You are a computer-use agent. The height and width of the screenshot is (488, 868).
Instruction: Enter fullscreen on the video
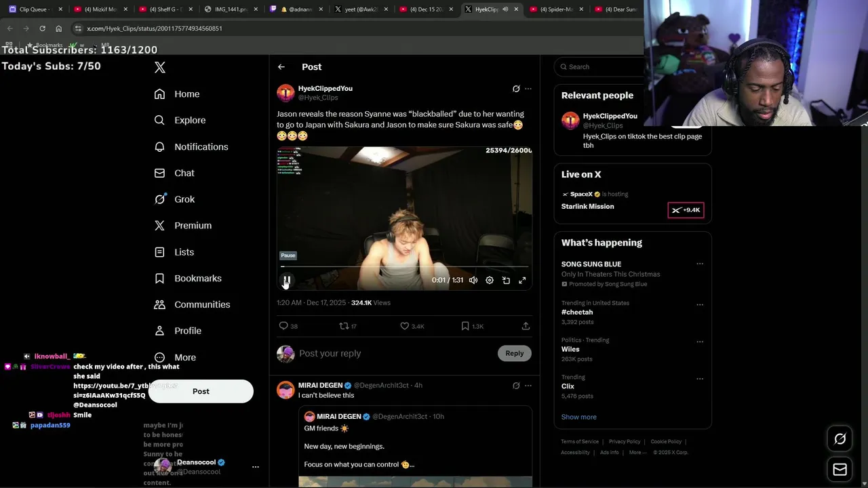pos(522,280)
